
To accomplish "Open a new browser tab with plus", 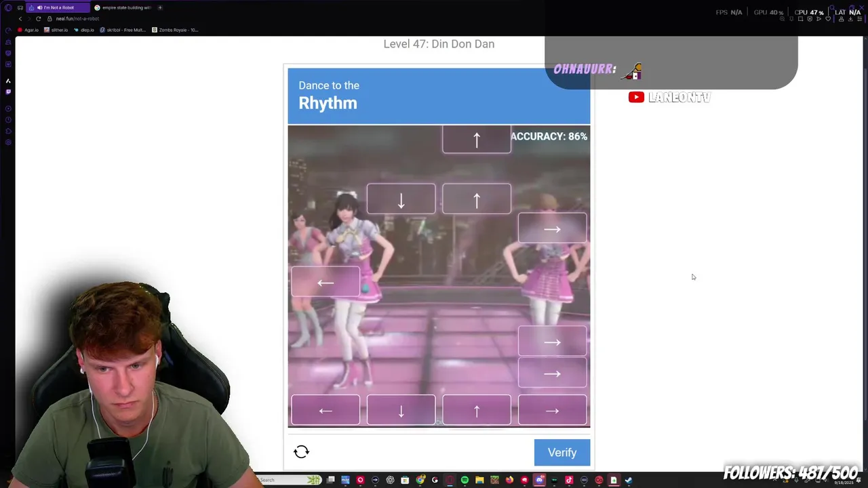I will 160,7.
